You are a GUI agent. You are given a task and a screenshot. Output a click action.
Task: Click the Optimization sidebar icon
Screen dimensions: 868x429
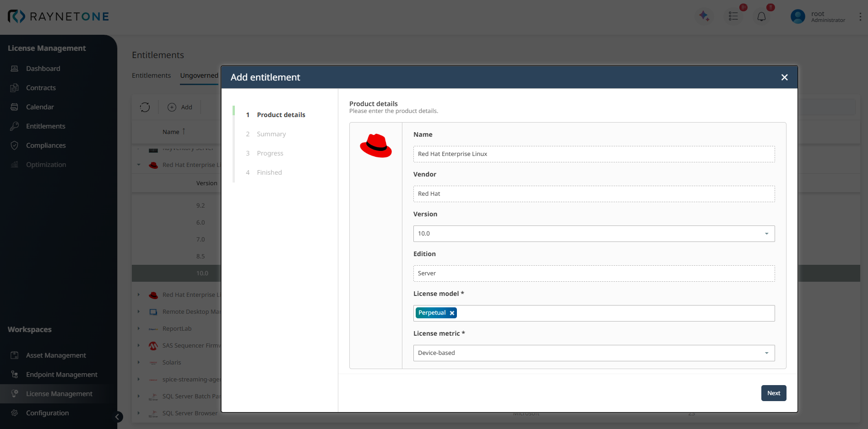(x=15, y=165)
